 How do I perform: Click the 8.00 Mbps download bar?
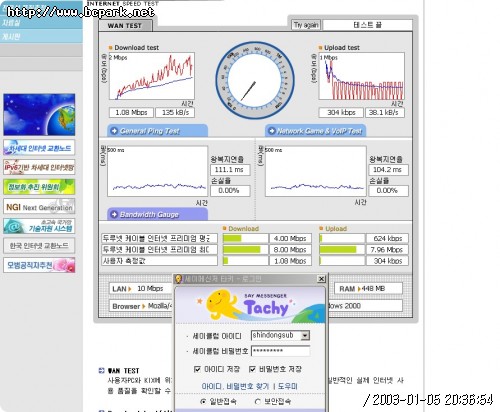(x=245, y=250)
